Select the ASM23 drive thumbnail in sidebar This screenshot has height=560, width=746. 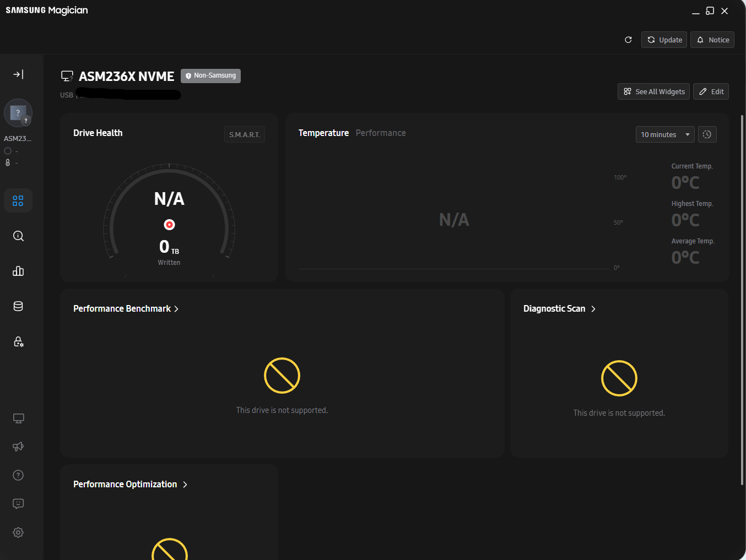(18, 113)
